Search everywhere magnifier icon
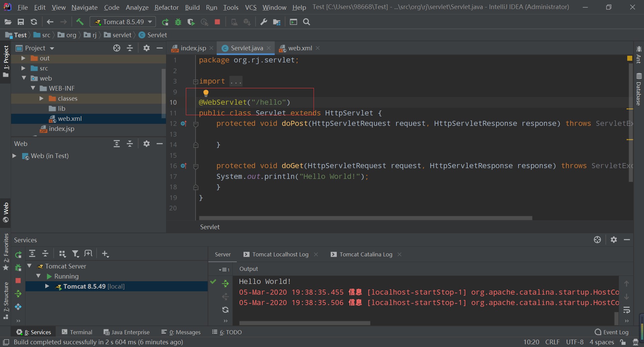This screenshot has height=347, width=644. pyautogui.click(x=307, y=22)
